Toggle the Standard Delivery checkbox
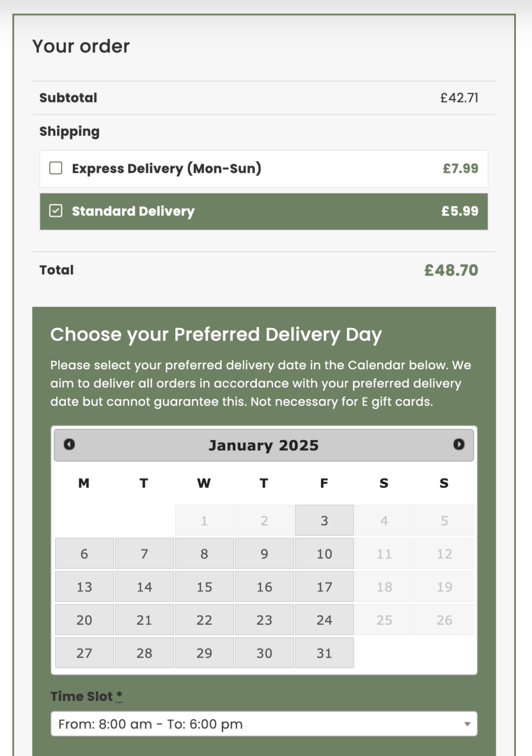 (x=56, y=211)
